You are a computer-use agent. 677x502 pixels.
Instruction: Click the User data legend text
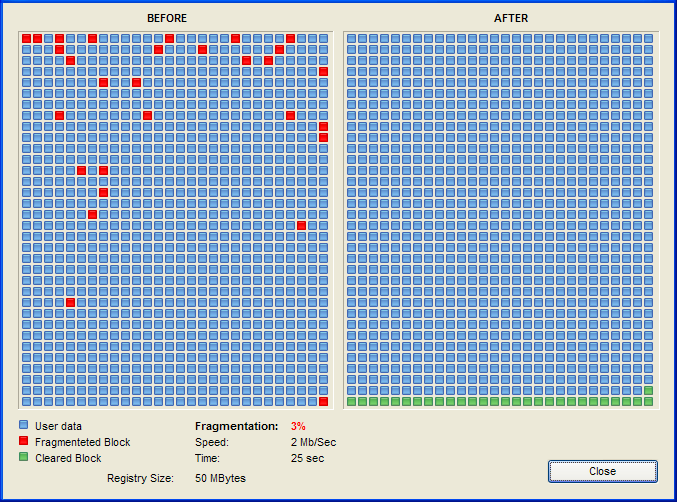pos(58,426)
